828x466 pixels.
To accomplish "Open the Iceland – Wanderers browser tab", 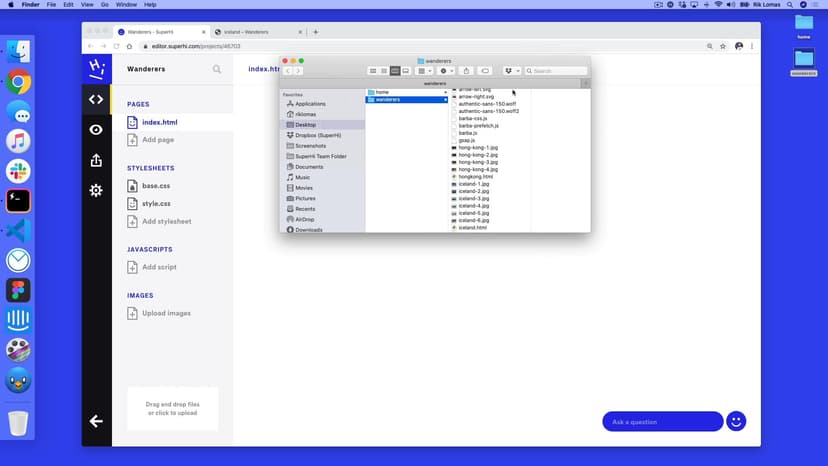I will [x=258, y=32].
